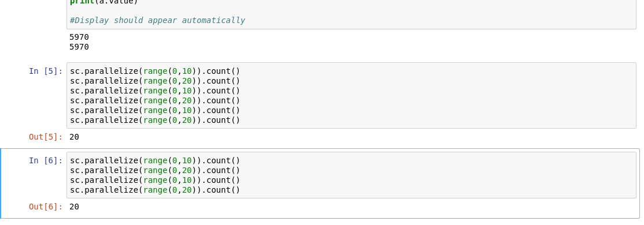Click the first 5970 output line
The height and width of the screenshot is (225, 644).
point(79,37)
